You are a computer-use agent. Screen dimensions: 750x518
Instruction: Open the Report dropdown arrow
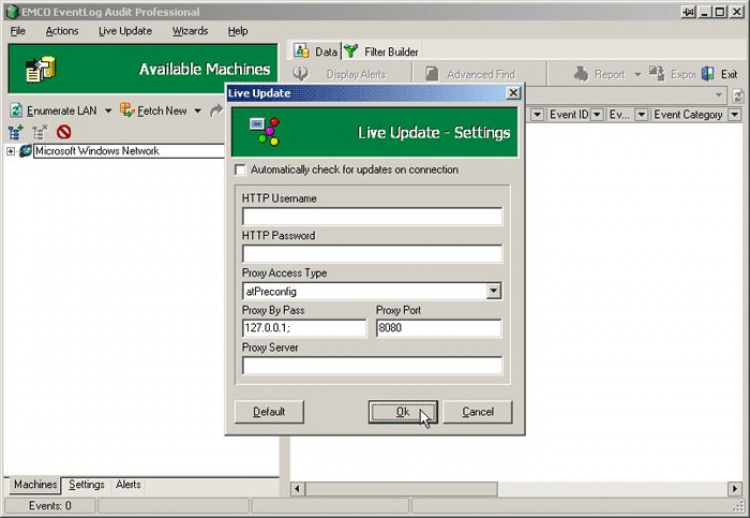[x=637, y=74]
